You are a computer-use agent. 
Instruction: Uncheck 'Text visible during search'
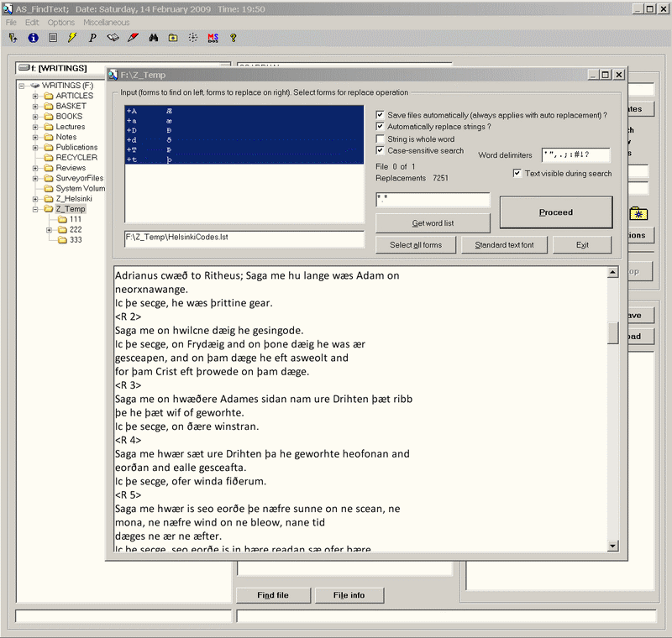517,174
